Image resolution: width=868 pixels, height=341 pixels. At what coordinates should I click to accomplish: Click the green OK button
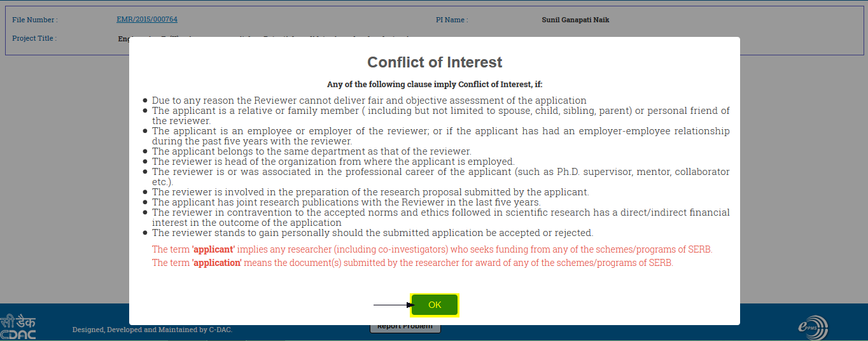pos(434,305)
